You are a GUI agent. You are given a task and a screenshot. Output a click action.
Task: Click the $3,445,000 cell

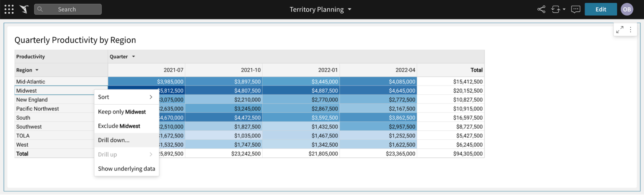[x=301, y=82]
